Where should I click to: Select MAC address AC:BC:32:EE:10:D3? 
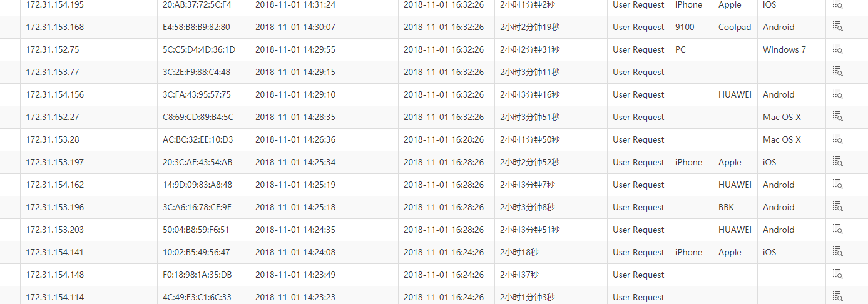coord(198,139)
